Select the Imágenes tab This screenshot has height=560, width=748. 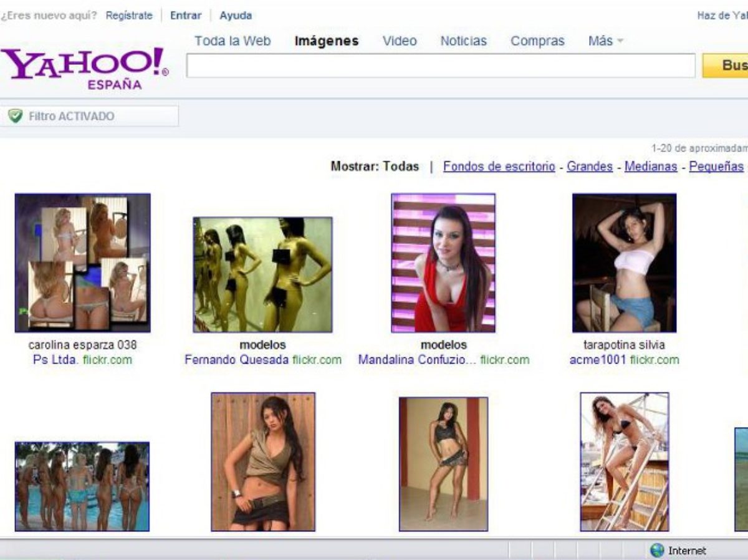[327, 41]
